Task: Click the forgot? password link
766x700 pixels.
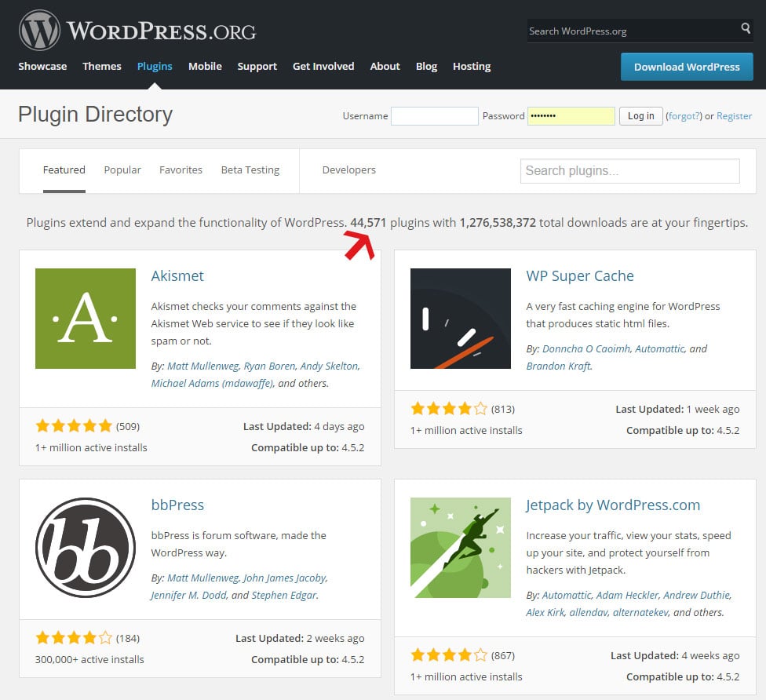Action: point(684,116)
